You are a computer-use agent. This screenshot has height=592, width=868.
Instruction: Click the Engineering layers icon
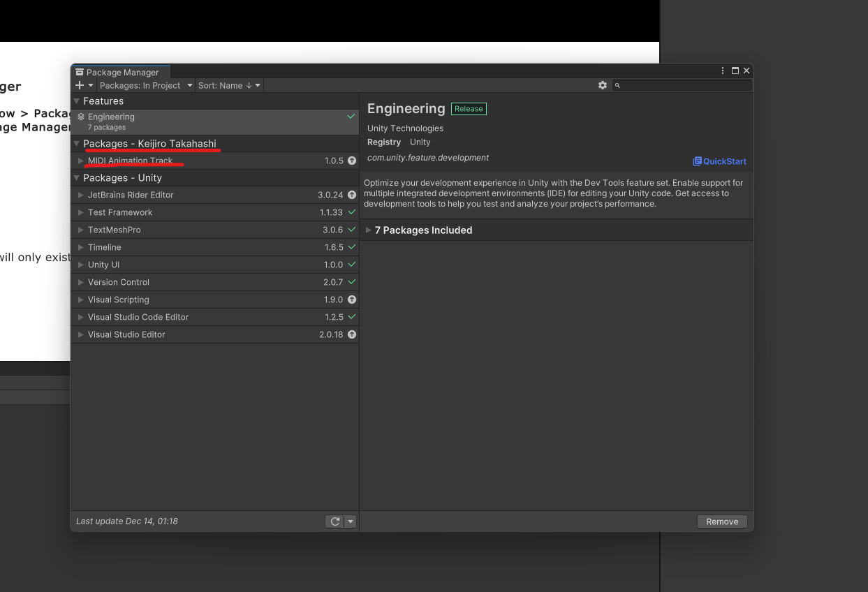point(81,117)
